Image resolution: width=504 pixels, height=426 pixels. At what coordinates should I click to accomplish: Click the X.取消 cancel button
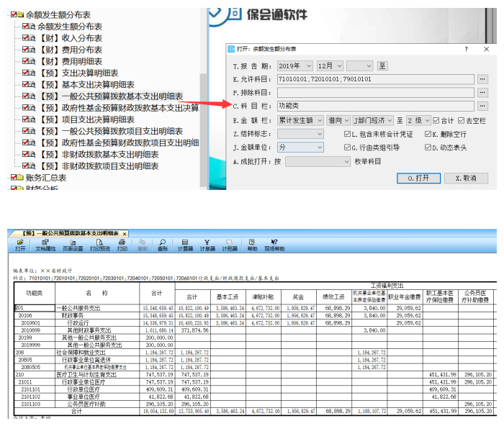[x=466, y=178]
